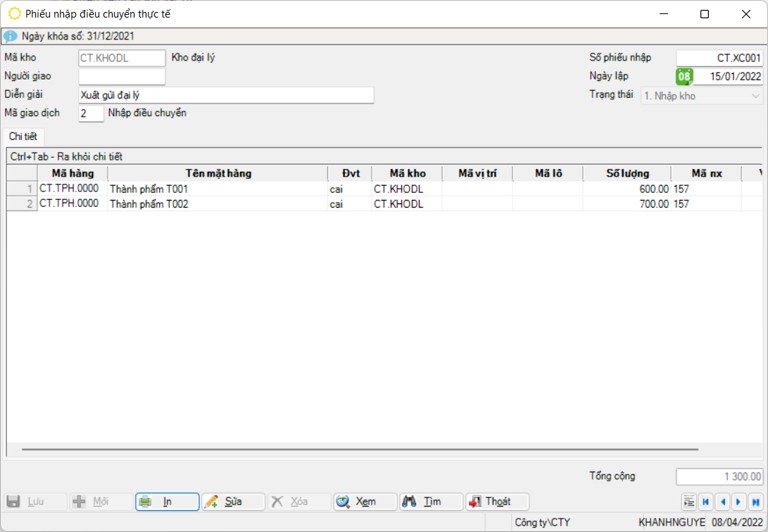The image size is (768, 532).
Task: Click the horizontal scrollbar of the detail grid
Action: coord(359,449)
